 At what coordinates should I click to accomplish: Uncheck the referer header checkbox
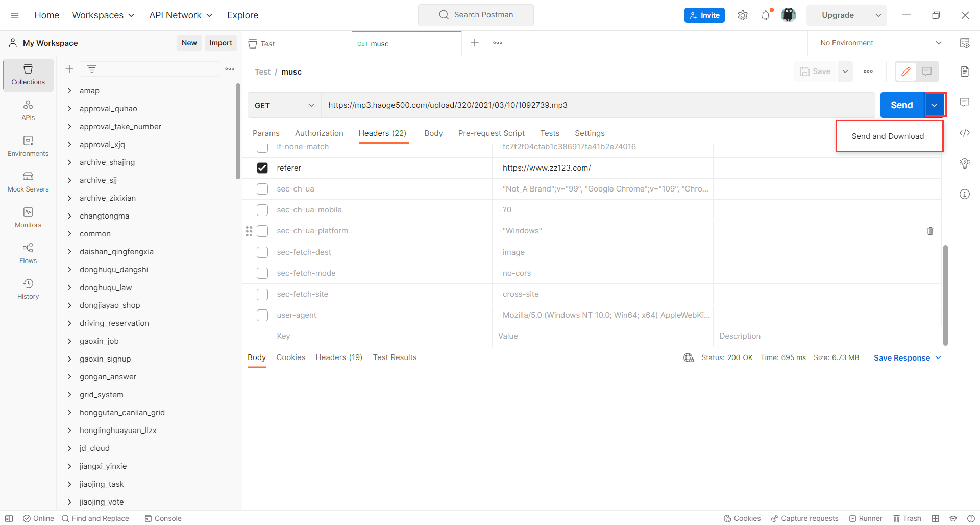click(x=262, y=168)
